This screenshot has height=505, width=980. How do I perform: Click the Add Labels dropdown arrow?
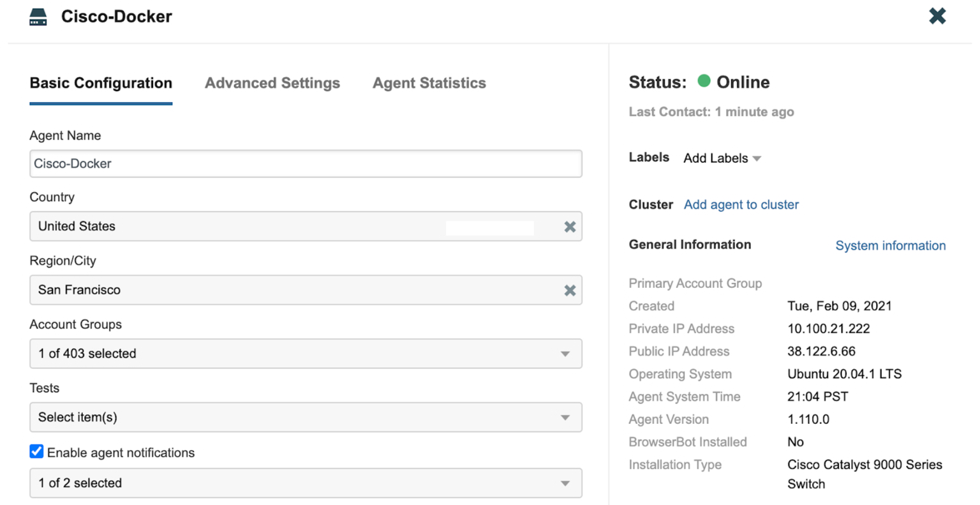click(757, 158)
